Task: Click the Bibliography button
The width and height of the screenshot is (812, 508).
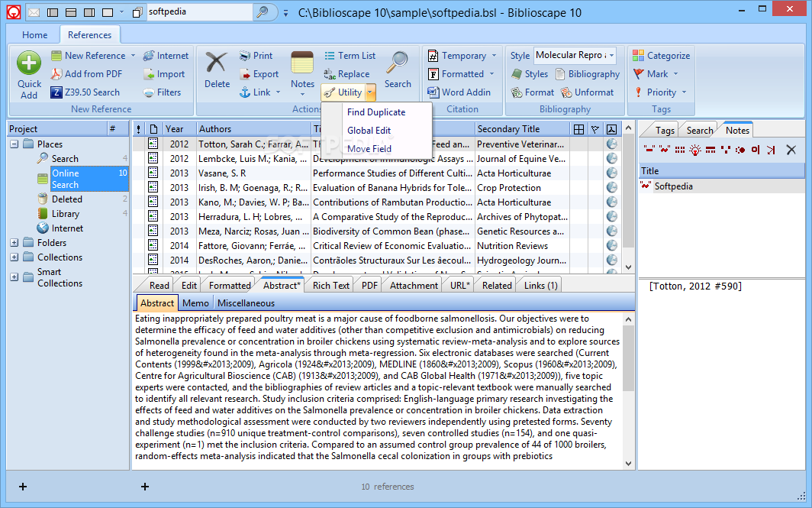Action: point(588,74)
